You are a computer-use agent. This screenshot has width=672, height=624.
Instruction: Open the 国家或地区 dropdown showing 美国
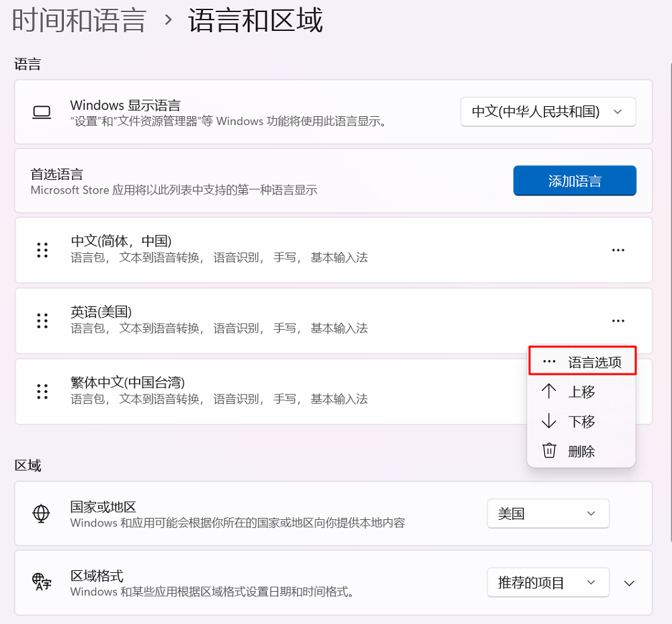pos(548,514)
